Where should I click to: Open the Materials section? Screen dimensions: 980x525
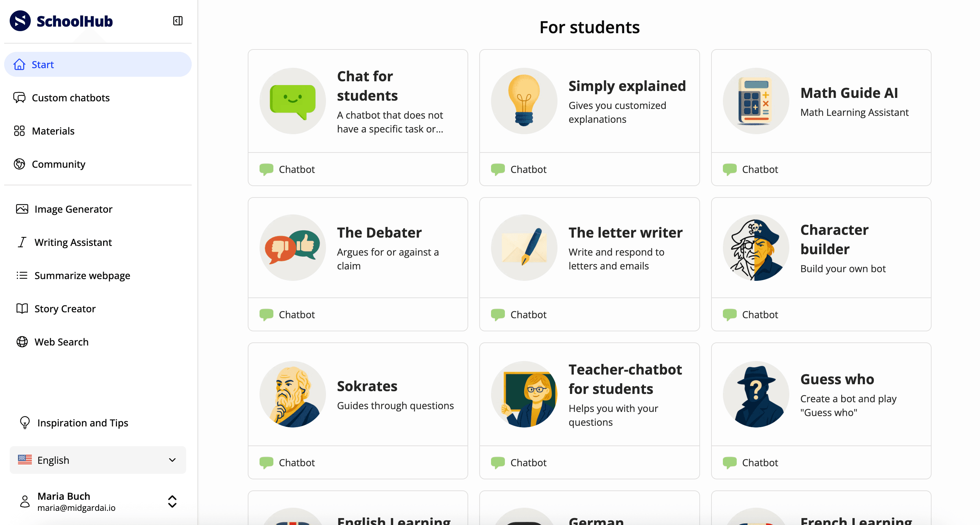53,131
